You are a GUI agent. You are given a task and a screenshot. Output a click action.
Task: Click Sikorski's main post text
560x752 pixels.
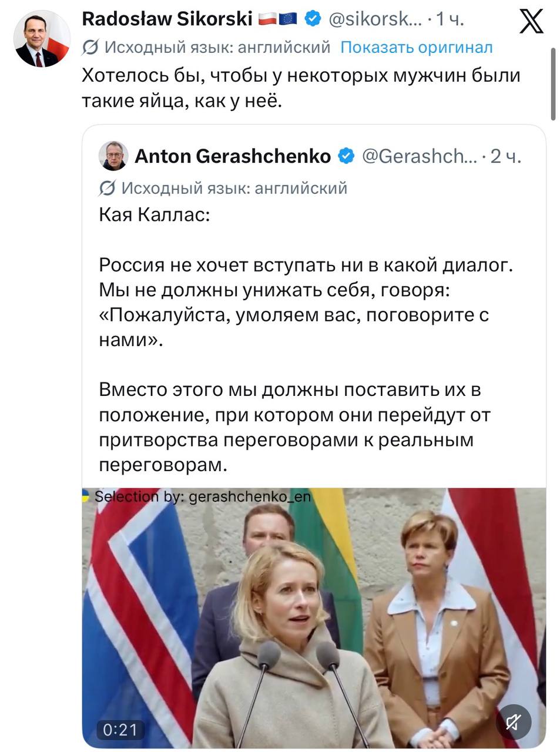point(300,88)
